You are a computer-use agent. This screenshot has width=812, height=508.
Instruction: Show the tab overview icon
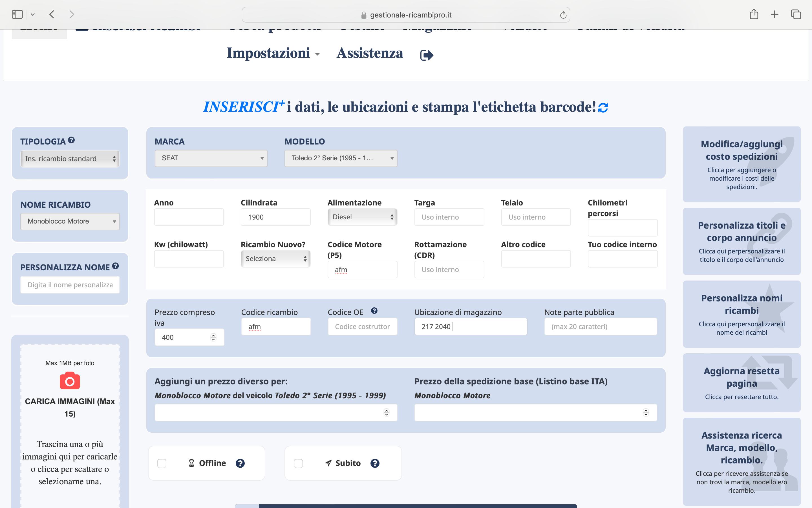[x=796, y=14]
